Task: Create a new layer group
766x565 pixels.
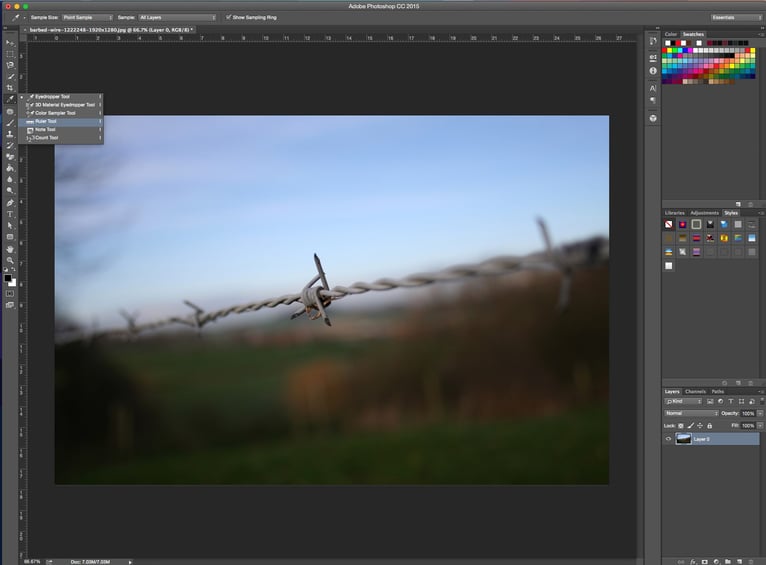Action: tap(728, 562)
